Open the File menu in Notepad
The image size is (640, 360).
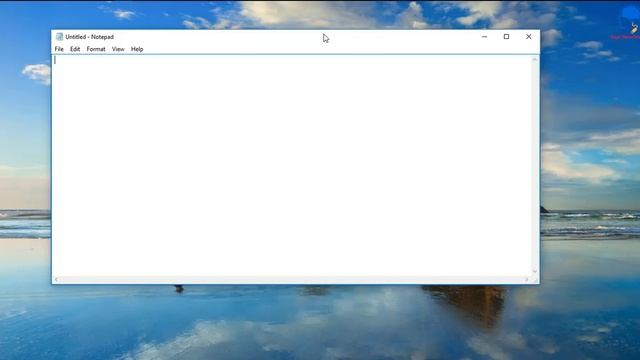(59, 49)
